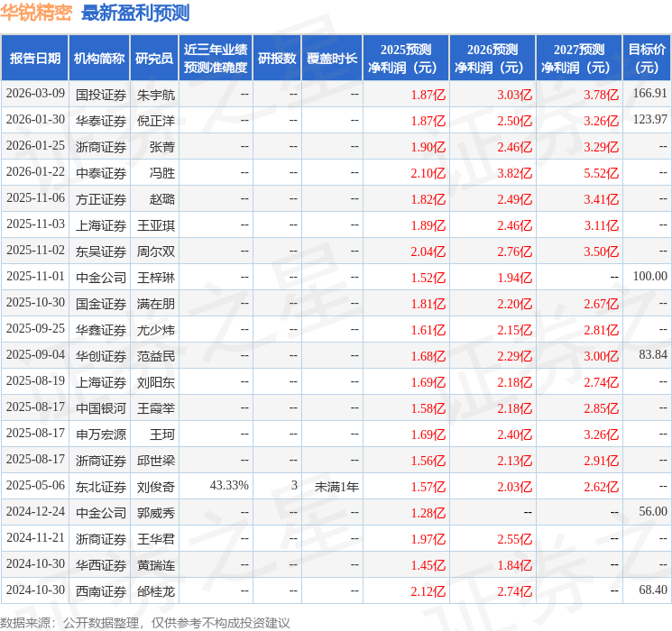672x631 pixels.
Task: Click the 5.52亿 forecast value
Action: (x=601, y=173)
